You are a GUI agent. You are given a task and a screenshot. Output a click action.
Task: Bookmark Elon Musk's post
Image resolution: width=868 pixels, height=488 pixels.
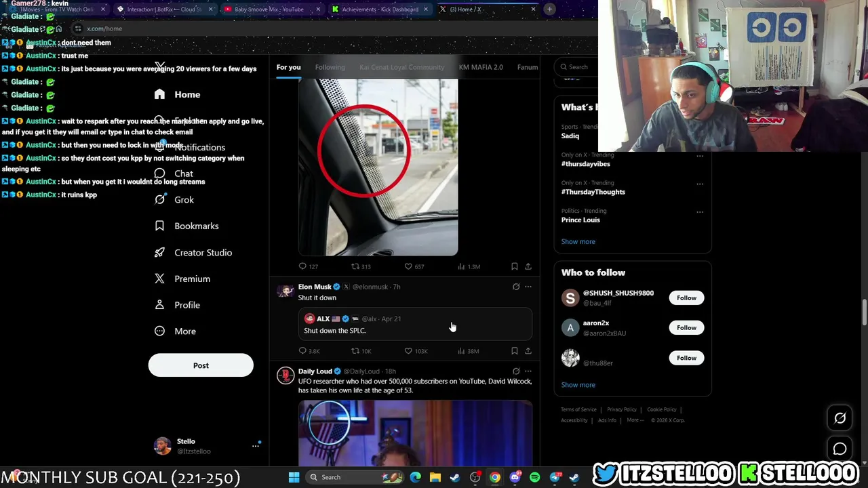(515, 350)
